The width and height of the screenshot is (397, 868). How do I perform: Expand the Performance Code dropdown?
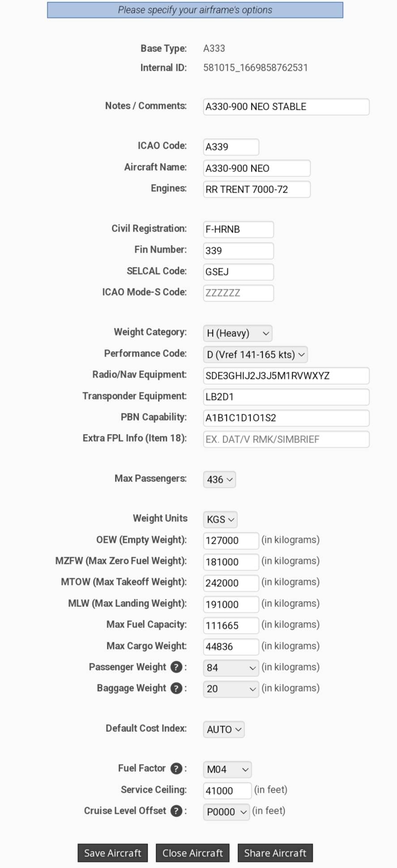pos(255,355)
